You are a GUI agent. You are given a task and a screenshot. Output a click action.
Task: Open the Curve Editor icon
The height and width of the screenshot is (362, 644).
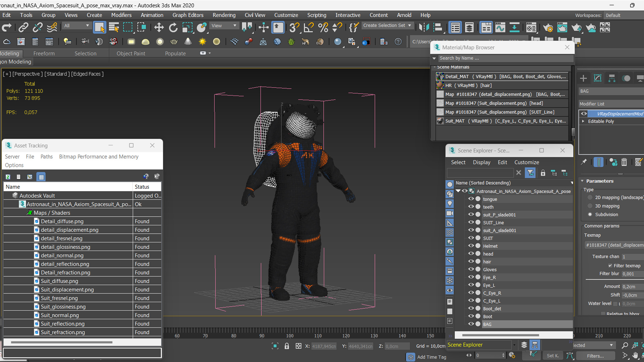click(500, 27)
